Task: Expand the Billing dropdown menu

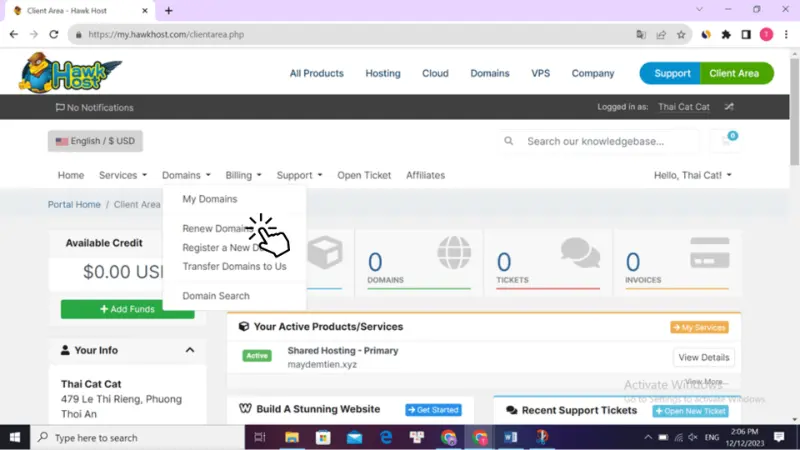Action: [x=244, y=175]
